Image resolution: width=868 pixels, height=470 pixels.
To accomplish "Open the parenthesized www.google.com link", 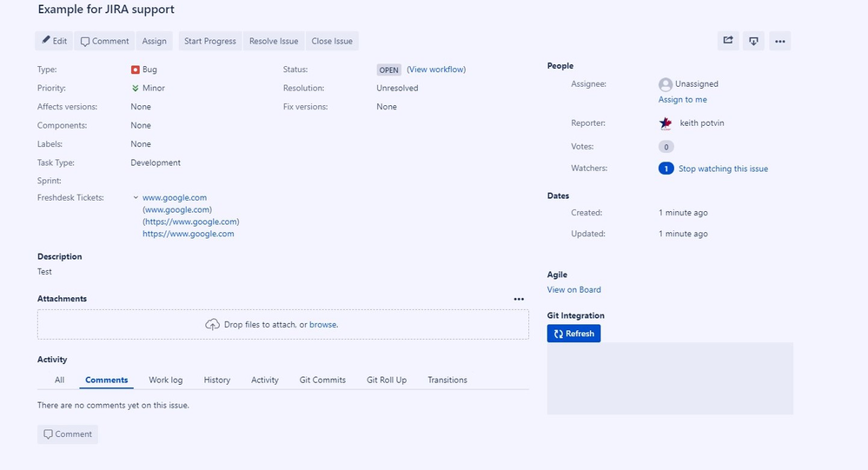I will tap(177, 210).
